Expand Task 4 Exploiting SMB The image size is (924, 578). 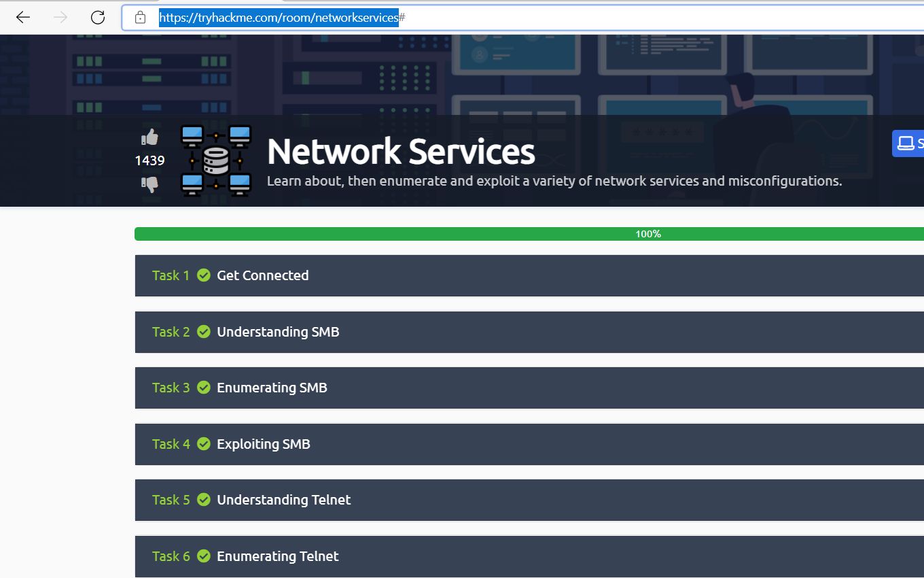pyautogui.click(x=529, y=444)
